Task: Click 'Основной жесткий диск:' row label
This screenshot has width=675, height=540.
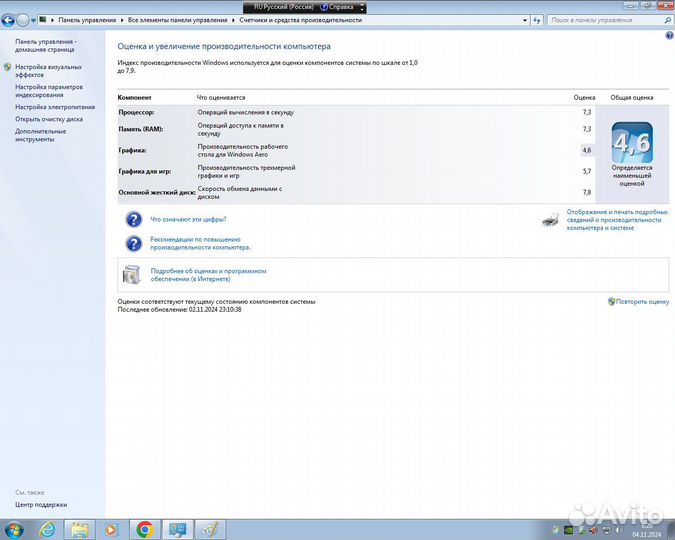Action: 157,192
